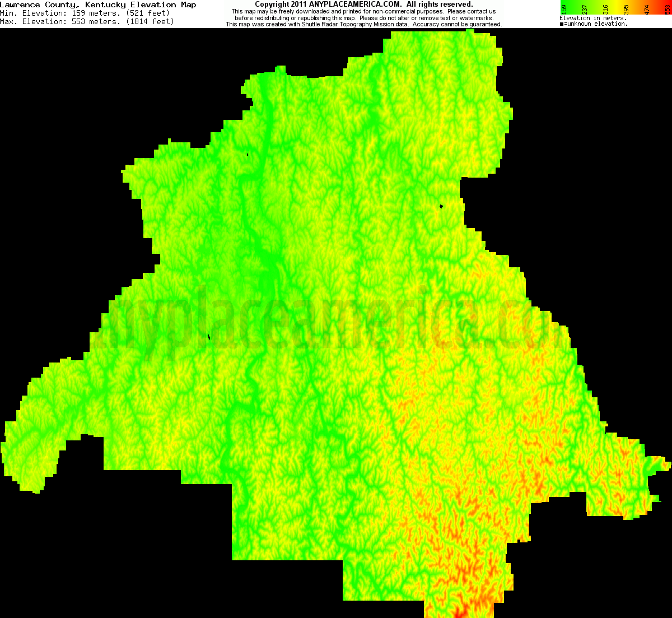Viewport: 672px width, 618px height.
Task: Click the red end of the elevation legend
Action: [x=669, y=6]
